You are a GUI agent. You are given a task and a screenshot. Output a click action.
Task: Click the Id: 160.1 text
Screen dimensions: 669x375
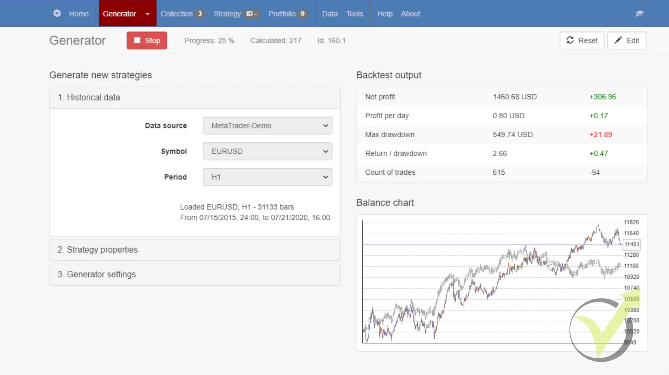[x=332, y=41]
